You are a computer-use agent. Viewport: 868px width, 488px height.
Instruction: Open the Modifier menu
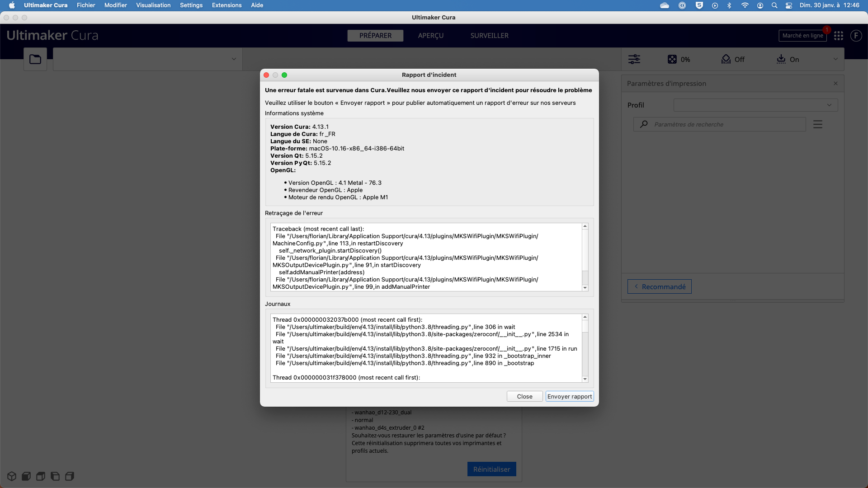coord(116,5)
